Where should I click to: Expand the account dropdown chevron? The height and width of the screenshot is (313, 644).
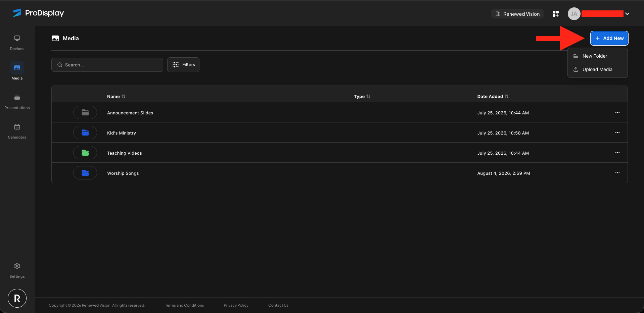point(627,14)
